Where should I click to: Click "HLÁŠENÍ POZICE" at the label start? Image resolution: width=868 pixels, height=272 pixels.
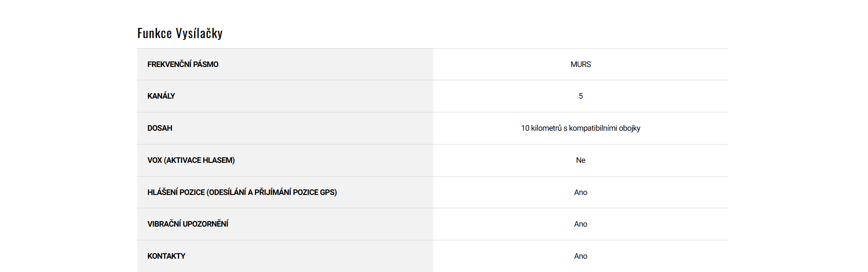(176, 193)
